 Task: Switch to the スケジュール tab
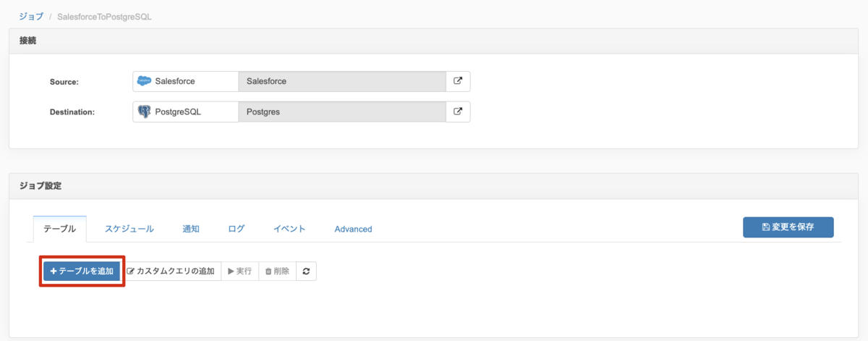point(129,229)
